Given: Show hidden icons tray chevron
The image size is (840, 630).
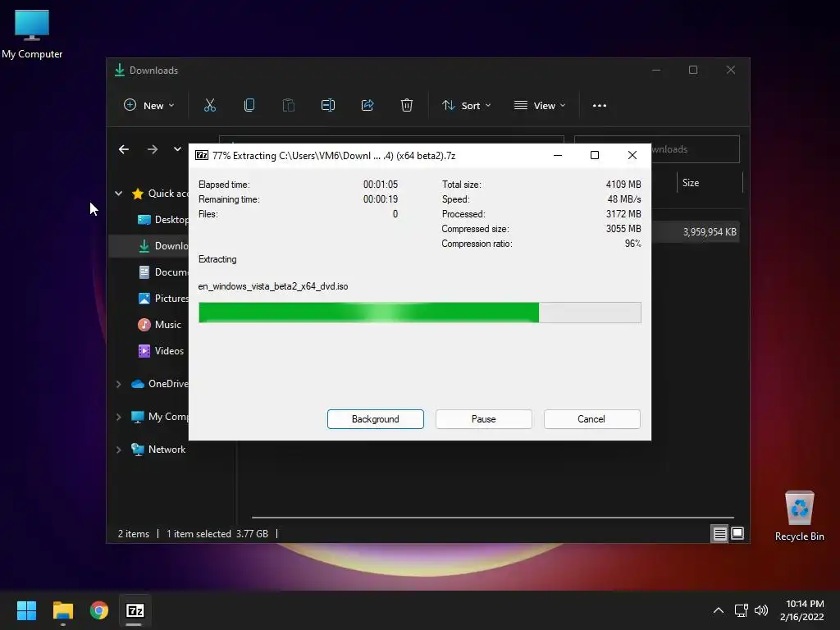Looking at the screenshot, I should pos(719,610).
